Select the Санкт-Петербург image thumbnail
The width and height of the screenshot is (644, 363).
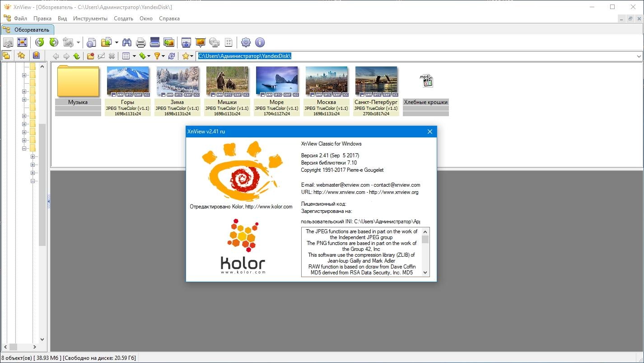[376, 90]
